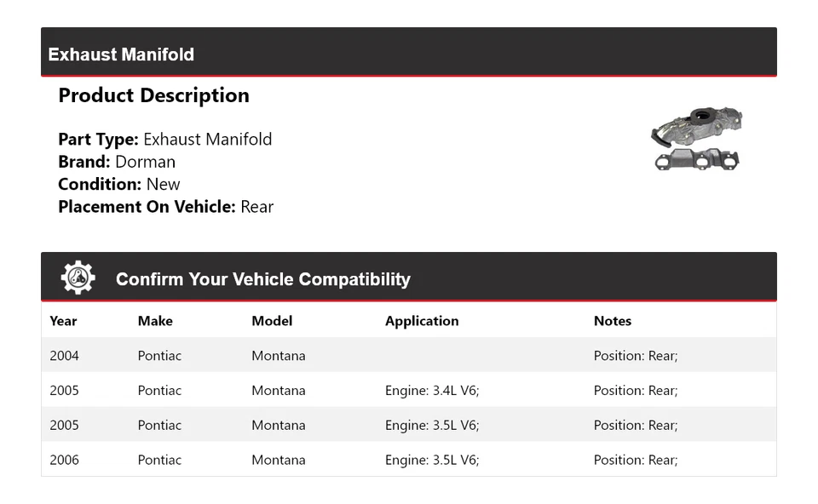Select the 2004 year cell

pos(64,356)
